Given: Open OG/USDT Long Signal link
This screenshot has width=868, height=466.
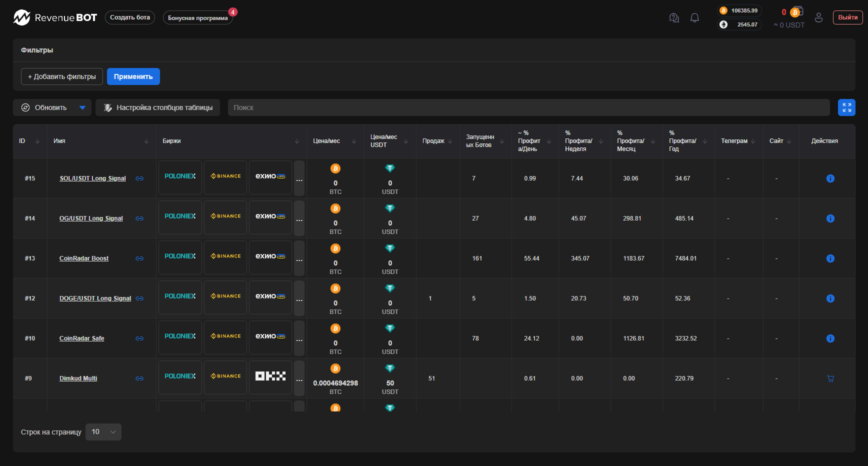Looking at the screenshot, I should pyautogui.click(x=91, y=218).
